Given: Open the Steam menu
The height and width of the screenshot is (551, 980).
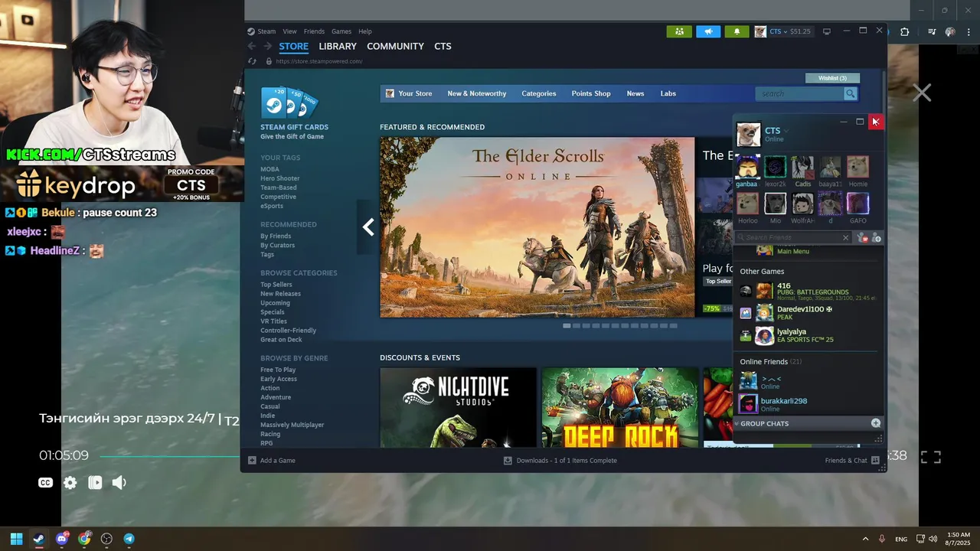Looking at the screenshot, I should click(x=266, y=31).
